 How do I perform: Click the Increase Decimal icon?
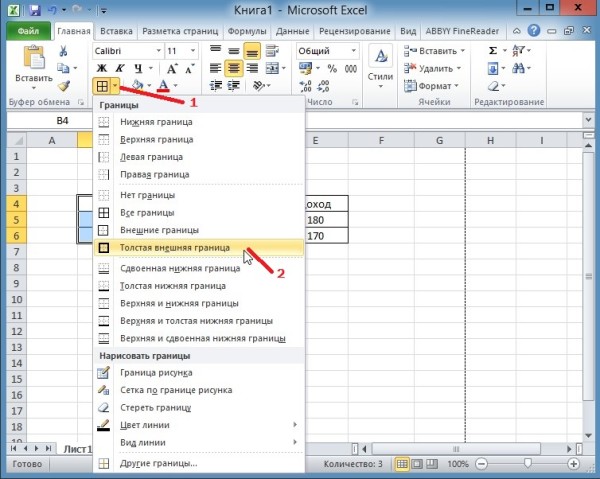[306, 86]
